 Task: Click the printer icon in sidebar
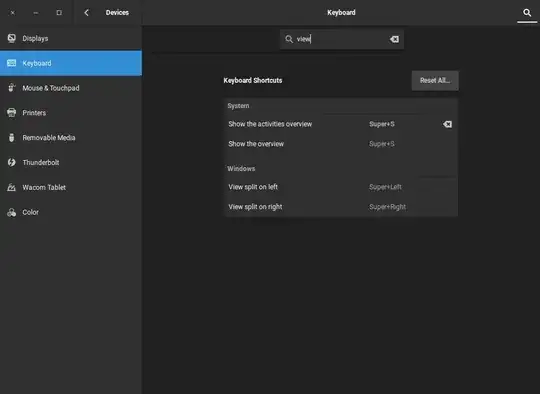tap(11, 112)
